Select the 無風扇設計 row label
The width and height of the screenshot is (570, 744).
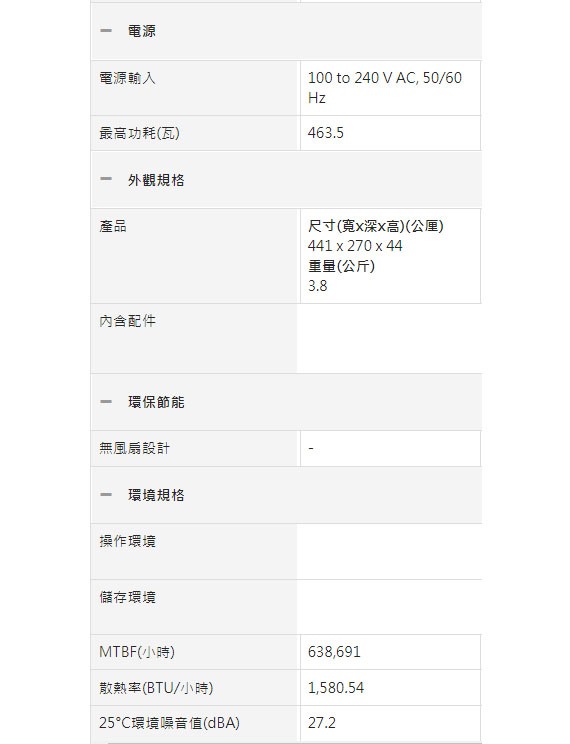(x=134, y=448)
